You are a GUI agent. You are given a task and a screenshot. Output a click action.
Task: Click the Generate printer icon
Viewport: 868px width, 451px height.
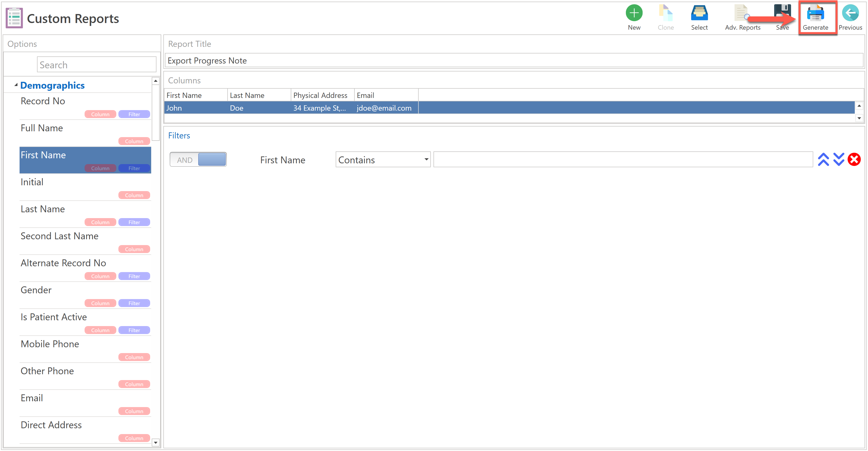[815, 13]
